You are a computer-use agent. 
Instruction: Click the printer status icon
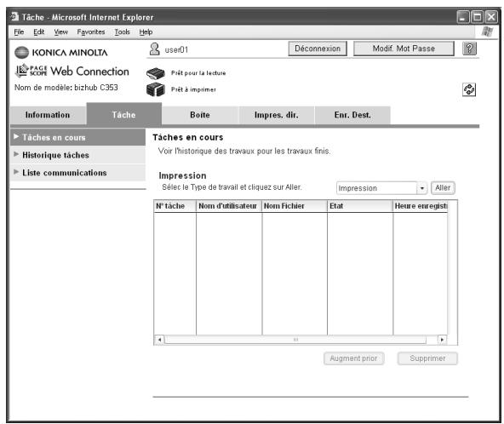click(x=156, y=89)
